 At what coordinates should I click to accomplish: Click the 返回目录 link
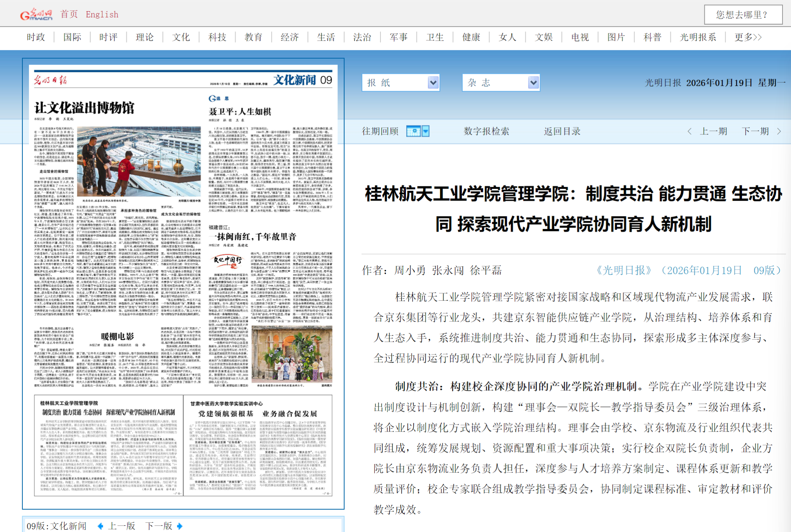click(x=562, y=131)
